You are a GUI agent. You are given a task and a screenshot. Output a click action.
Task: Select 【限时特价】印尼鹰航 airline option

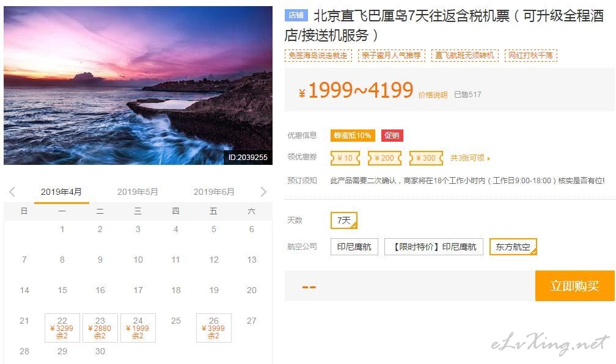pos(434,247)
